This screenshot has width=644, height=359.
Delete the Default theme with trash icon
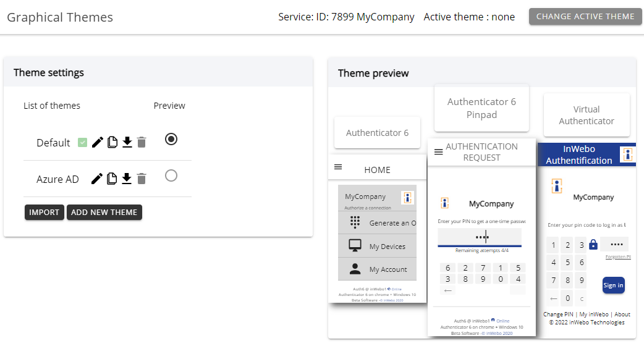[x=142, y=143]
